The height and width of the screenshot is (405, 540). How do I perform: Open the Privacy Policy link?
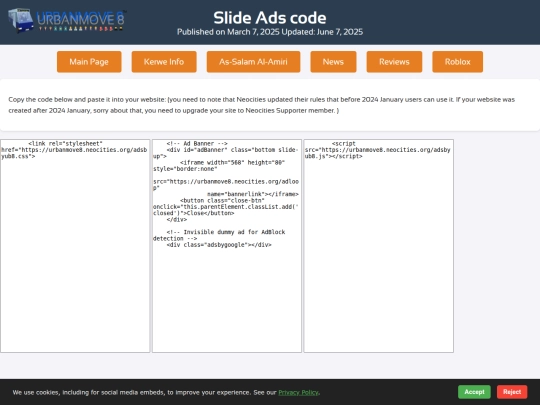[x=298, y=393]
